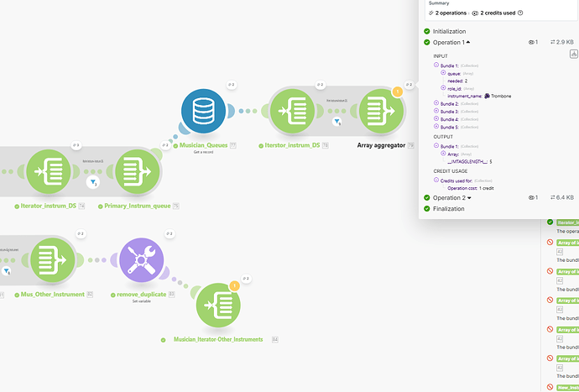Click the Array aggregator label
Screen dimensions: 579x392
tap(381, 145)
